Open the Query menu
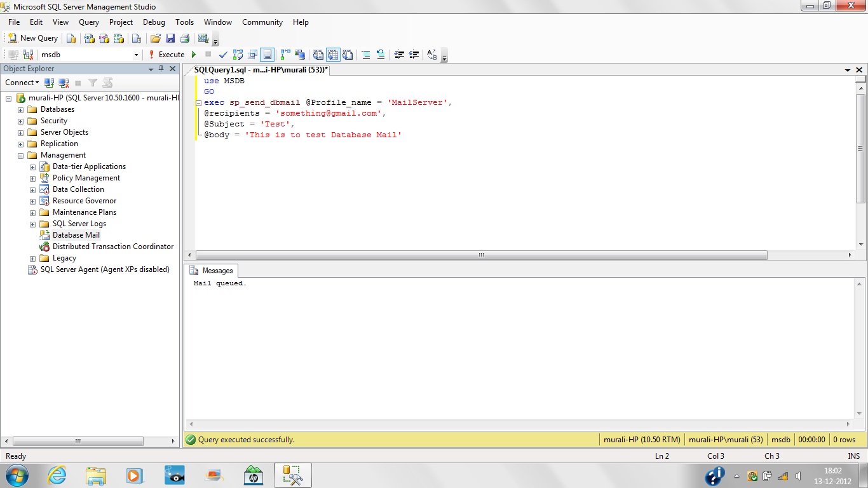Screen dimensions: 868x488 [89, 22]
